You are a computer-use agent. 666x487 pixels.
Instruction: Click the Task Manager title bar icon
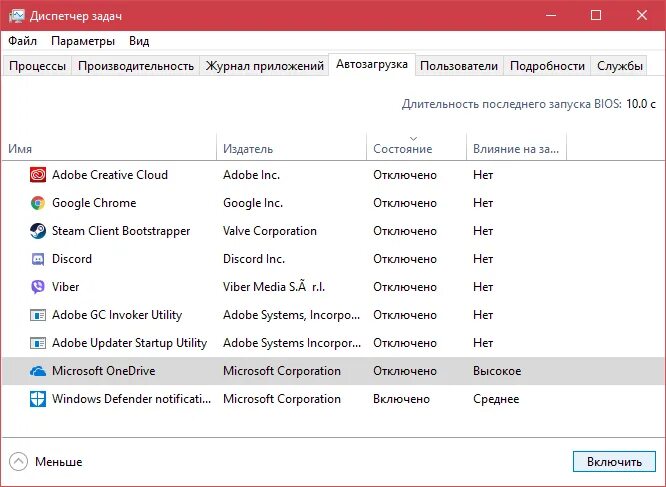17,16
